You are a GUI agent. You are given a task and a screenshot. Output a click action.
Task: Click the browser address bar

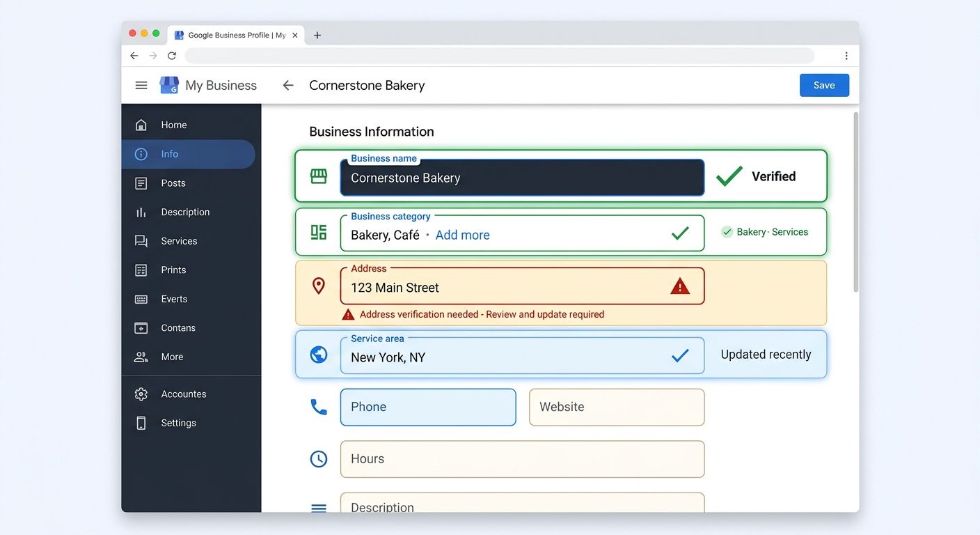499,56
